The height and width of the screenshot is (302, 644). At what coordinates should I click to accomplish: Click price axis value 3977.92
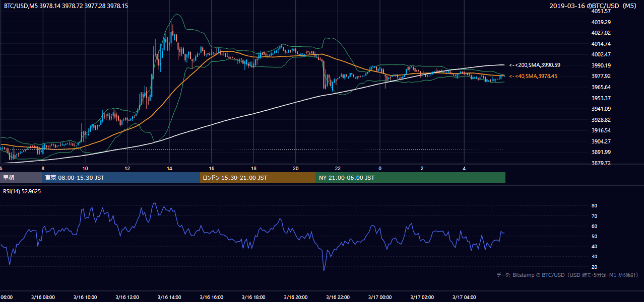coord(601,77)
